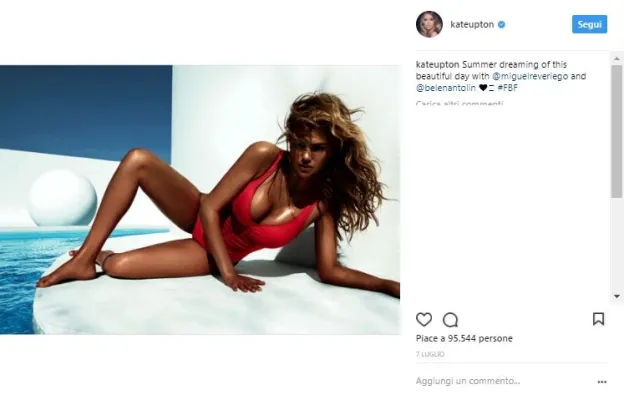The image size is (624, 400).
Task: Open the kateupton name in the caption
Action: point(438,64)
